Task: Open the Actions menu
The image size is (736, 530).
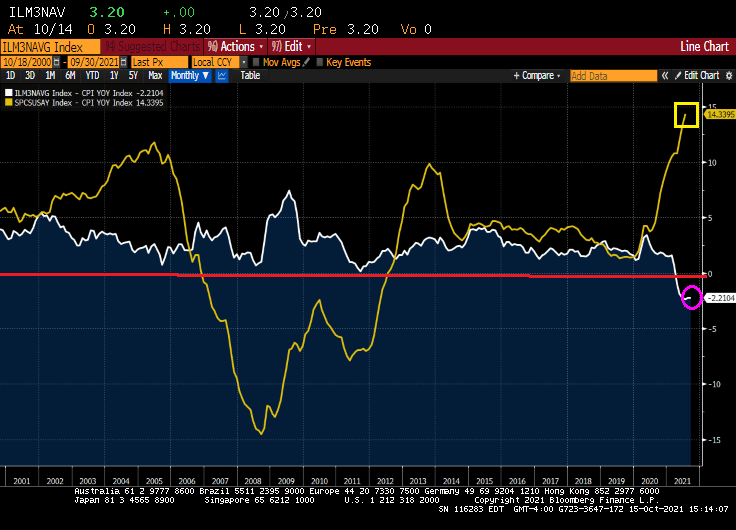Action: [236, 46]
